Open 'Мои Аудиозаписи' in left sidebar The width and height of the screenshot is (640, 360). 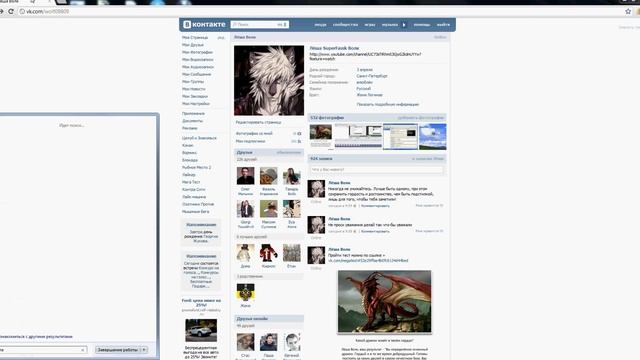(198, 67)
